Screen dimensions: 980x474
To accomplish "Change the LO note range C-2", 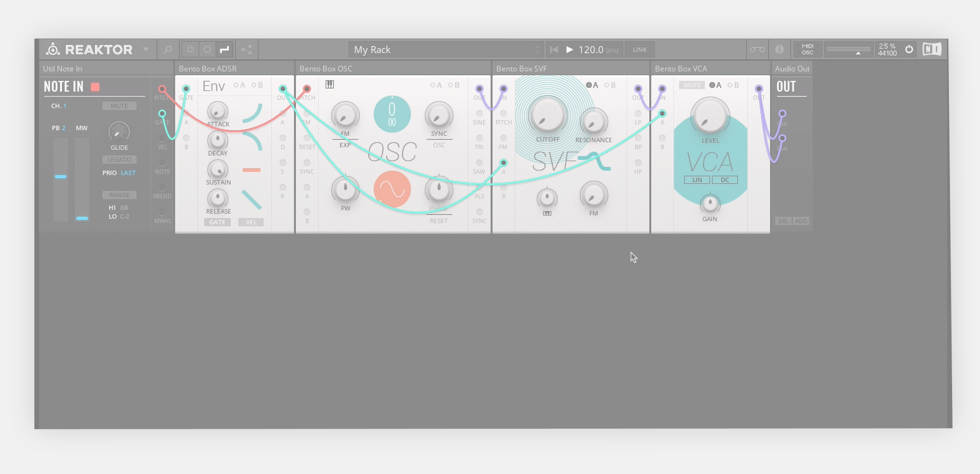I will (x=125, y=216).
